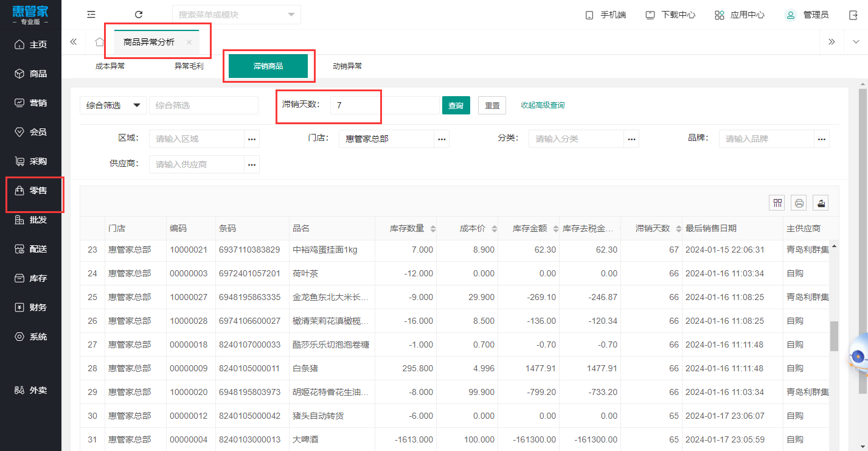This screenshot has width=868, height=451.
Task: Open the 分类 picker ellipsis button
Action: pyautogui.click(x=631, y=139)
